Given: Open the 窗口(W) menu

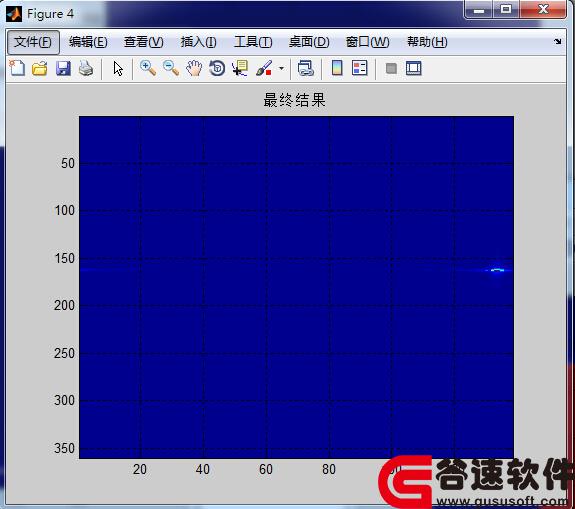Looking at the screenshot, I should (x=367, y=42).
